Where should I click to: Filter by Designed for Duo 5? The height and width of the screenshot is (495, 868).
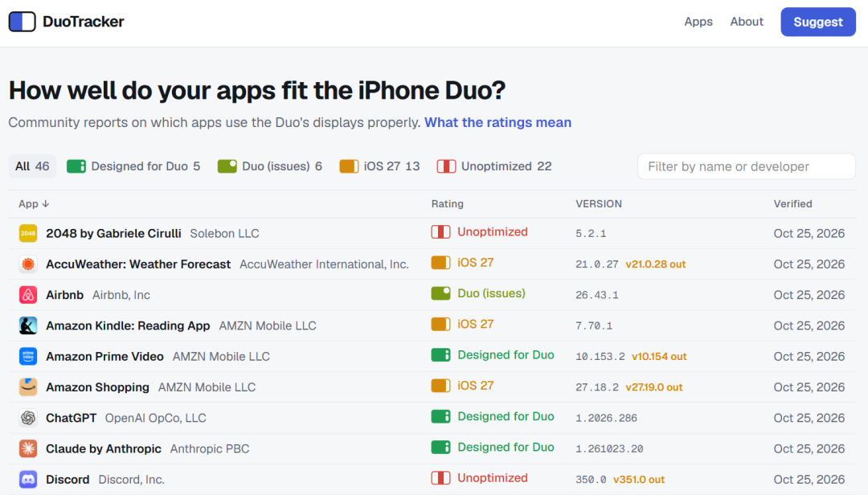(133, 166)
